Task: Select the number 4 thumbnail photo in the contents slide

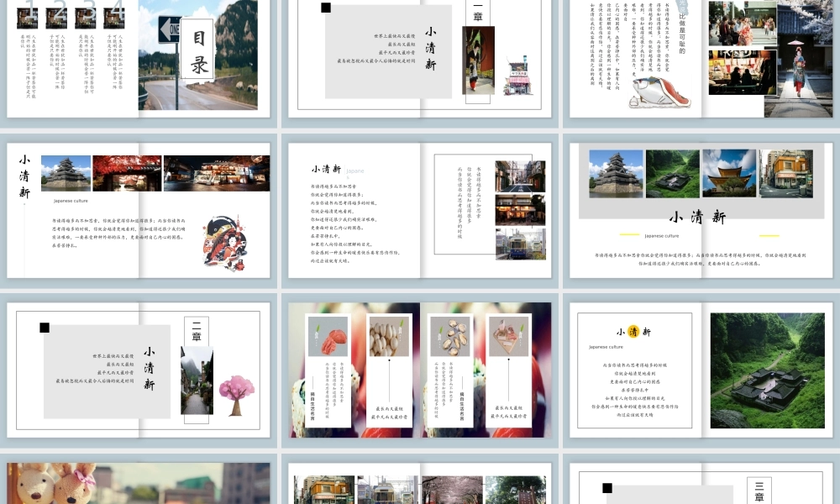Action: (x=113, y=17)
